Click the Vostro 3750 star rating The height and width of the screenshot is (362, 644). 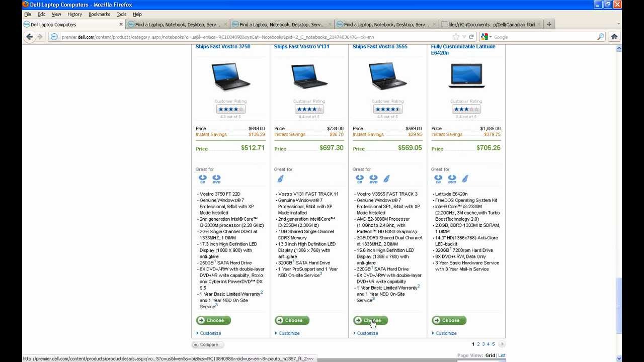pyautogui.click(x=230, y=109)
